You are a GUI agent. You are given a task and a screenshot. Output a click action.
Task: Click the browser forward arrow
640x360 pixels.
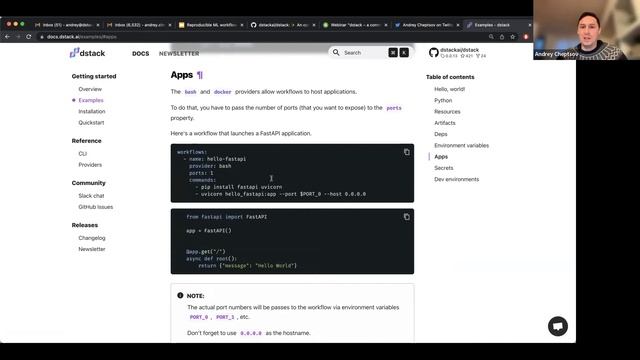coord(18,37)
